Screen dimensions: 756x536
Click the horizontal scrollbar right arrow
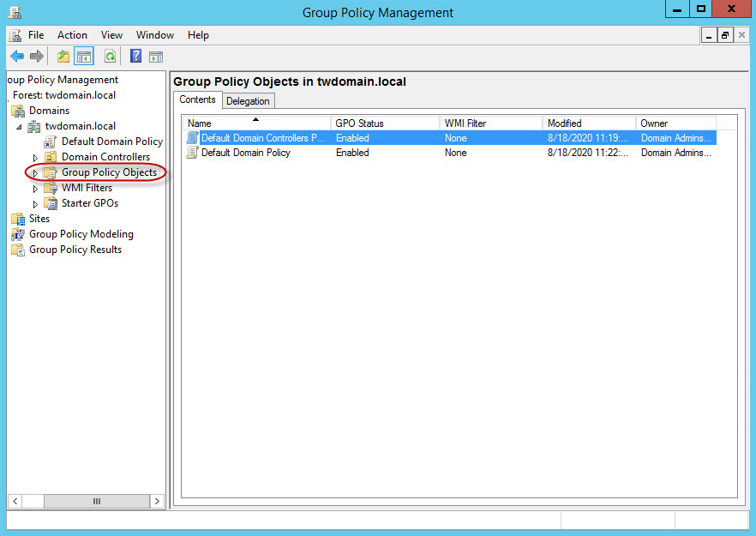coord(156,501)
